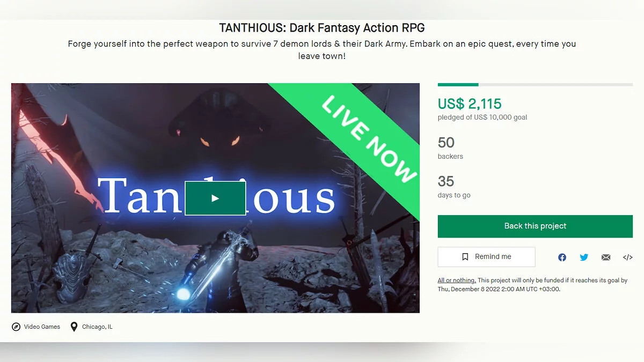Share project on Facebook
Viewport: 644px width, 362px height.
coord(562,257)
